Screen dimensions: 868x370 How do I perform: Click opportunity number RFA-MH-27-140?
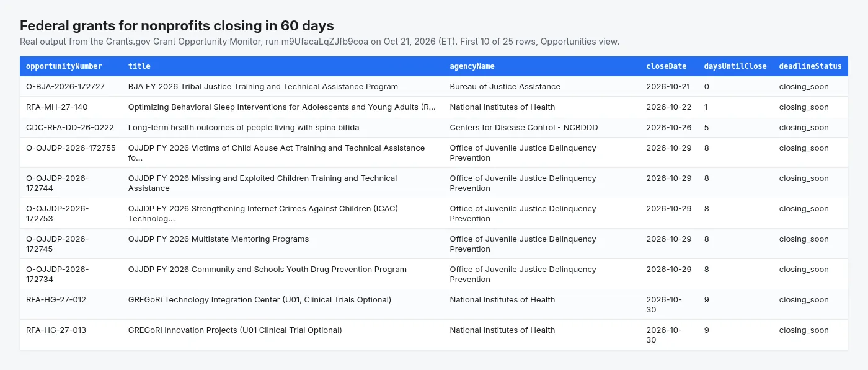pyautogui.click(x=56, y=107)
